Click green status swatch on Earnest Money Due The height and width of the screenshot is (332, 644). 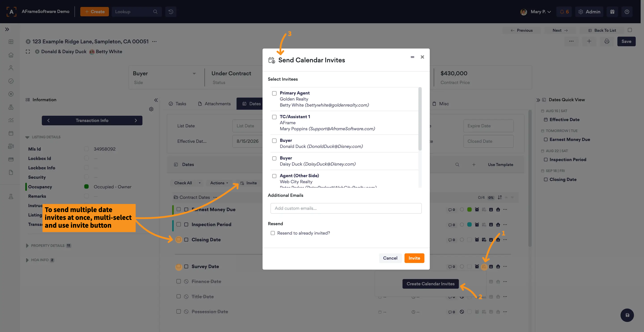tap(469, 210)
